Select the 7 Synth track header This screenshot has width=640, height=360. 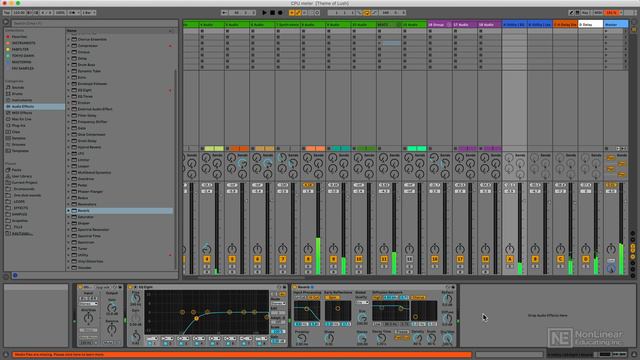pos(288,24)
